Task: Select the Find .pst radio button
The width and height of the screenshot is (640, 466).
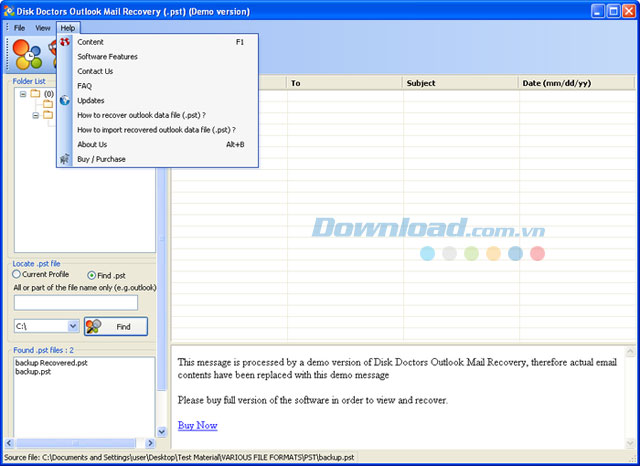Action: pyautogui.click(x=92, y=275)
